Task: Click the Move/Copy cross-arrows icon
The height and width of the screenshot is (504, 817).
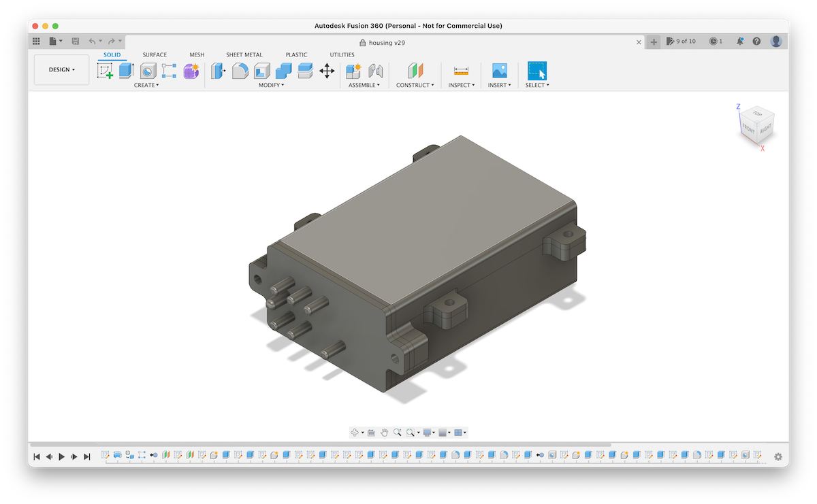Action: [327, 71]
